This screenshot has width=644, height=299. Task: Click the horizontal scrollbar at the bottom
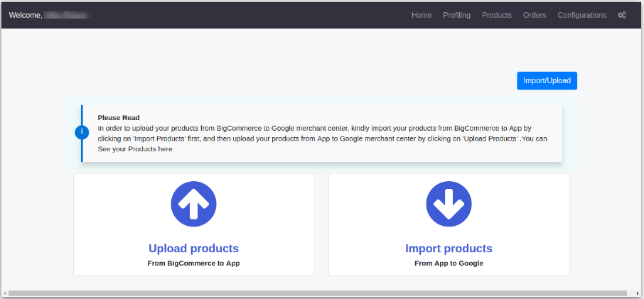tap(318, 293)
